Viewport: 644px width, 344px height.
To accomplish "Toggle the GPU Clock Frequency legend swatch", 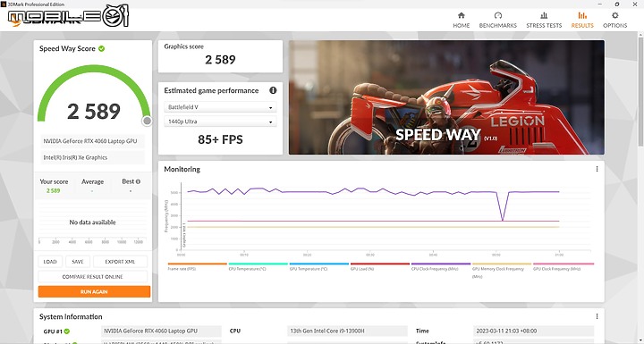I will click(x=563, y=264).
